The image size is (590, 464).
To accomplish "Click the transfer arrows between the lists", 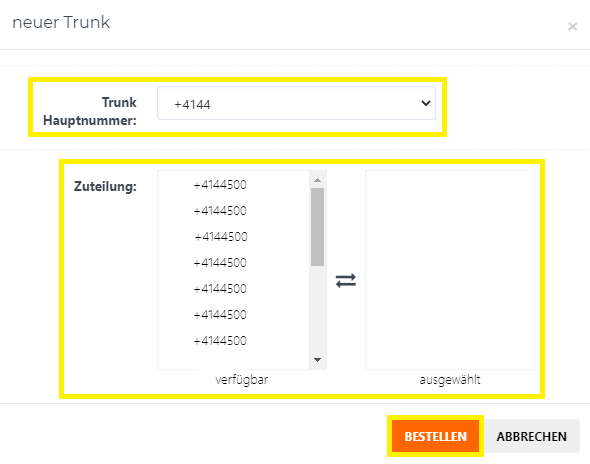I will [346, 280].
